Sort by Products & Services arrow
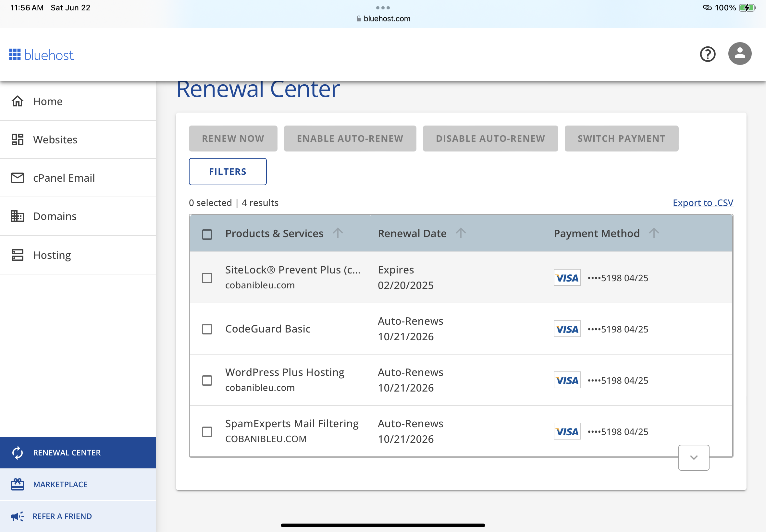Image resolution: width=766 pixels, height=532 pixels. [338, 233]
